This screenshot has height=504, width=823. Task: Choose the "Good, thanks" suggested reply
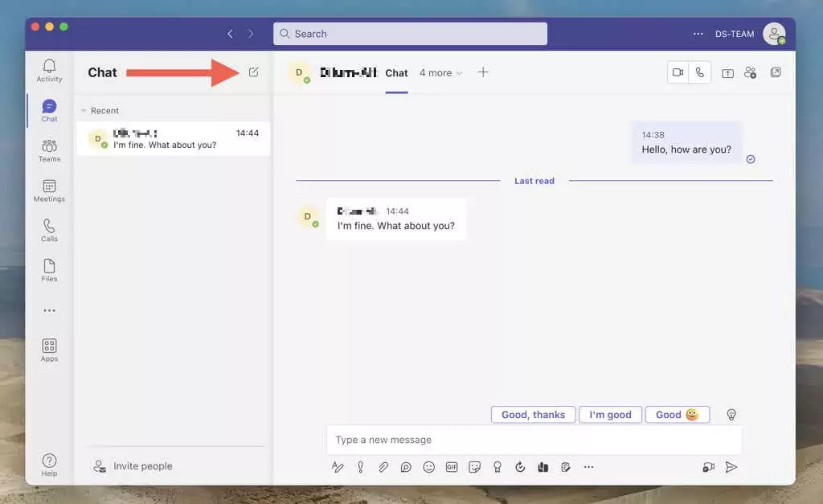[533, 415]
